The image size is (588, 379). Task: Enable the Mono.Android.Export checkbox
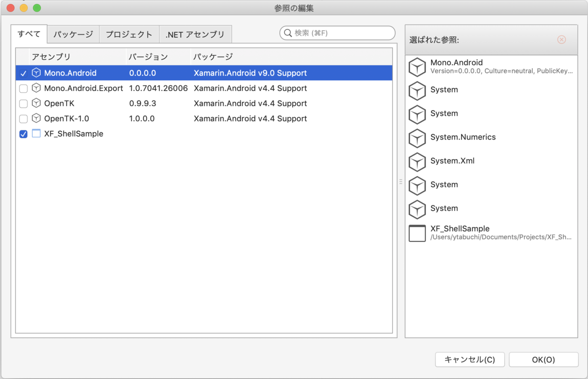(23, 89)
